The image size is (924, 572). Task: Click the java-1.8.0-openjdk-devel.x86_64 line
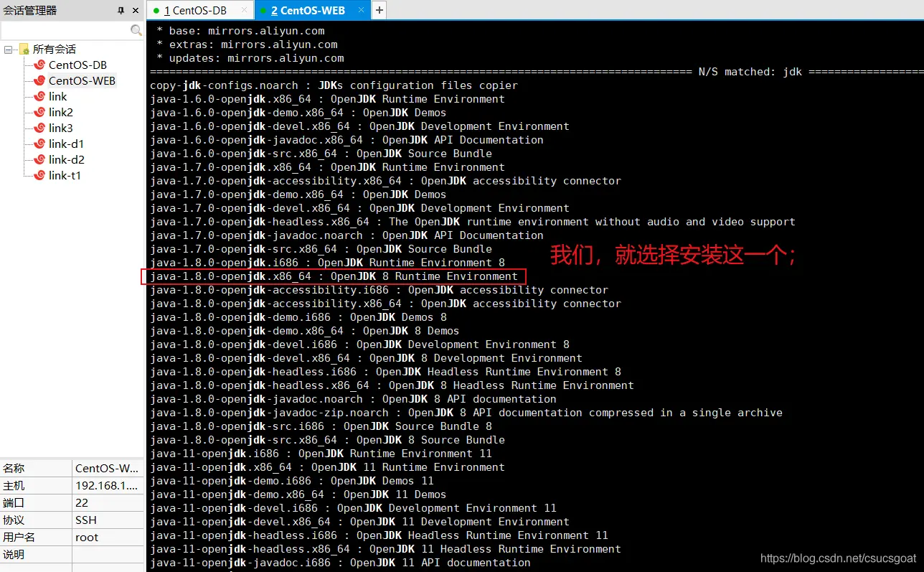[366, 358]
